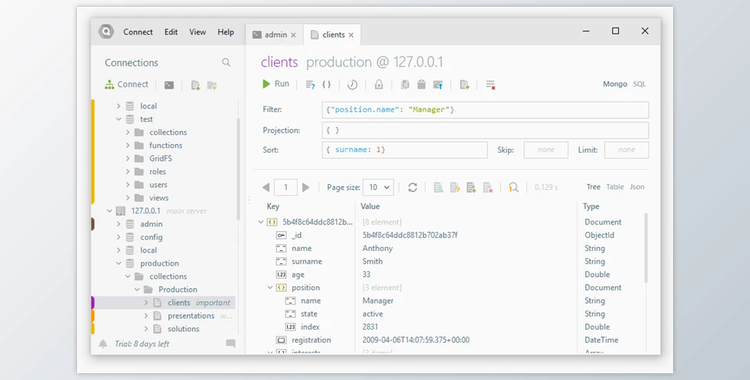Click the Projection input field
This screenshot has height=380, width=750.
[x=485, y=130]
